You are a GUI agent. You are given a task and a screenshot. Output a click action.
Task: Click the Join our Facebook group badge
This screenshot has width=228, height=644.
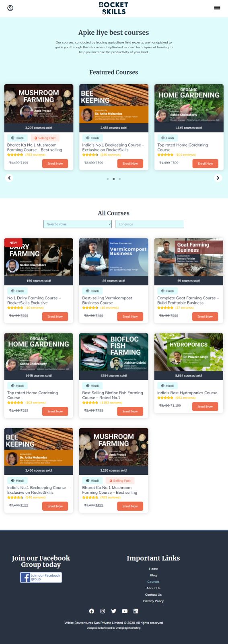41,577
